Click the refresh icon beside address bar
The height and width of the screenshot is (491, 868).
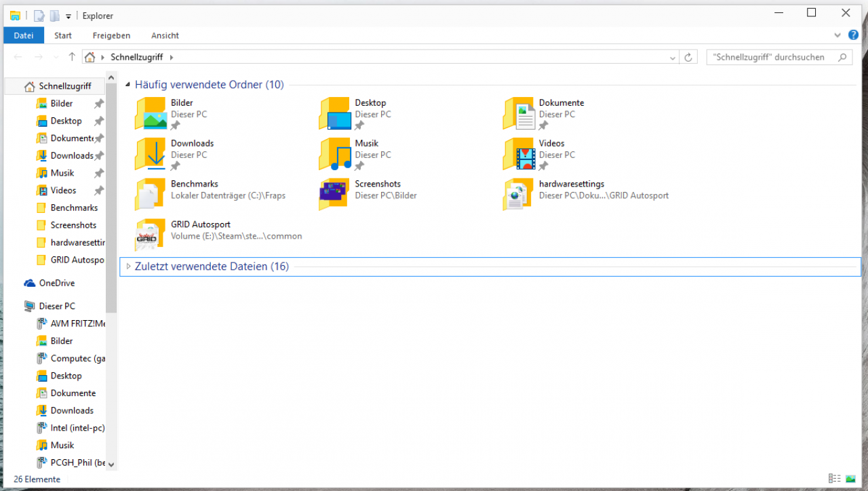(x=688, y=58)
